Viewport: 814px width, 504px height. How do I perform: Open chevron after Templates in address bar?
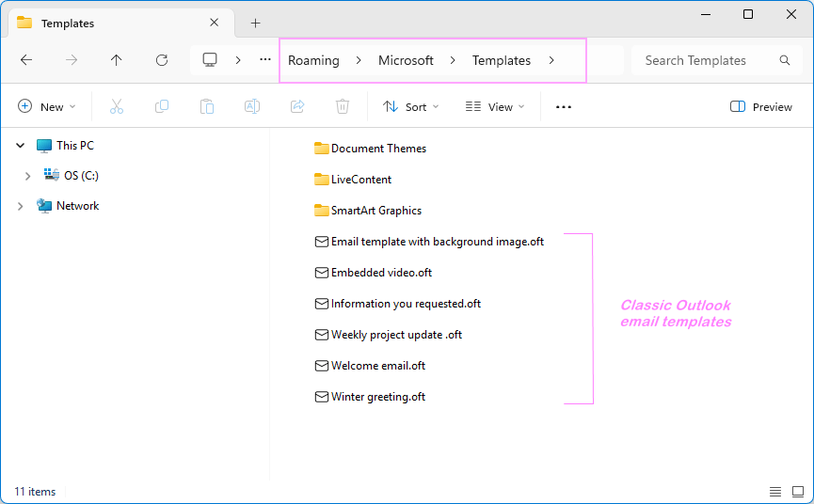[551, 61]
